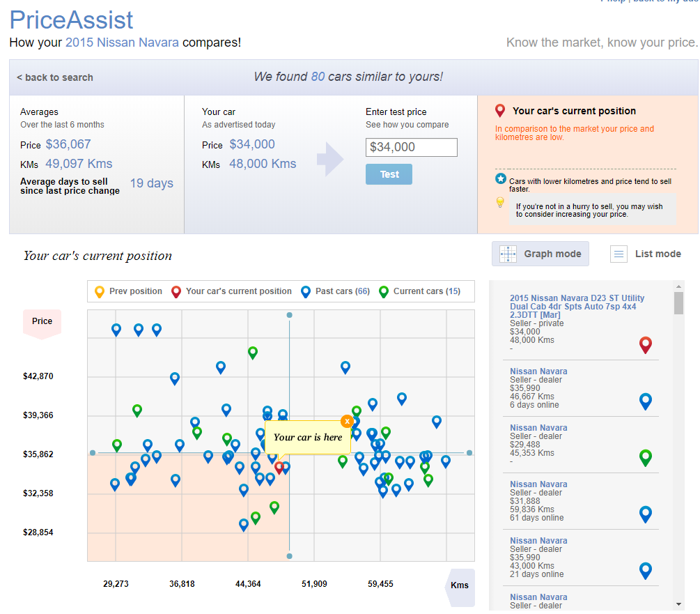The height and width of the screenshot is (614, 700).
Task: Click the 51,909 kms axis label
Action: 314,583
